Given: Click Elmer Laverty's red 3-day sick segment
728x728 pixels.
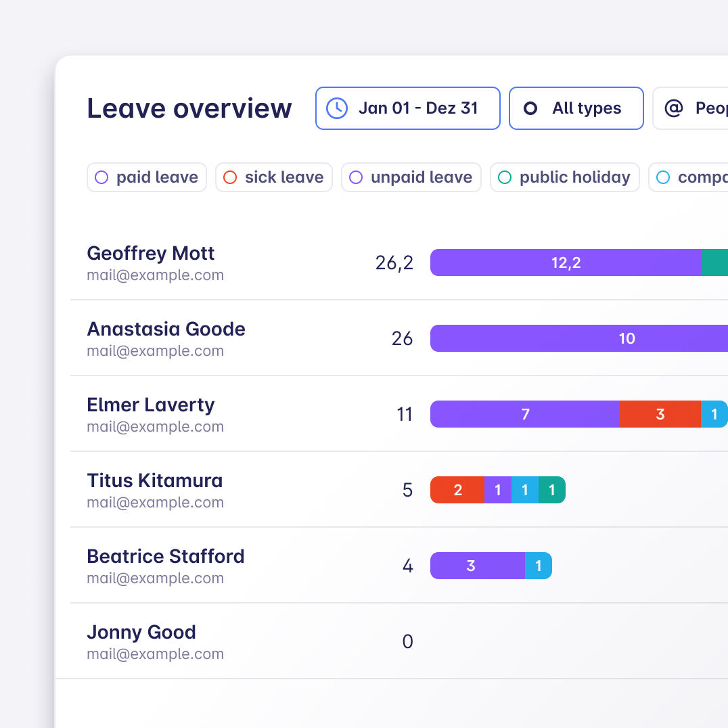Looking at the screenshot, I should (660, 414).
